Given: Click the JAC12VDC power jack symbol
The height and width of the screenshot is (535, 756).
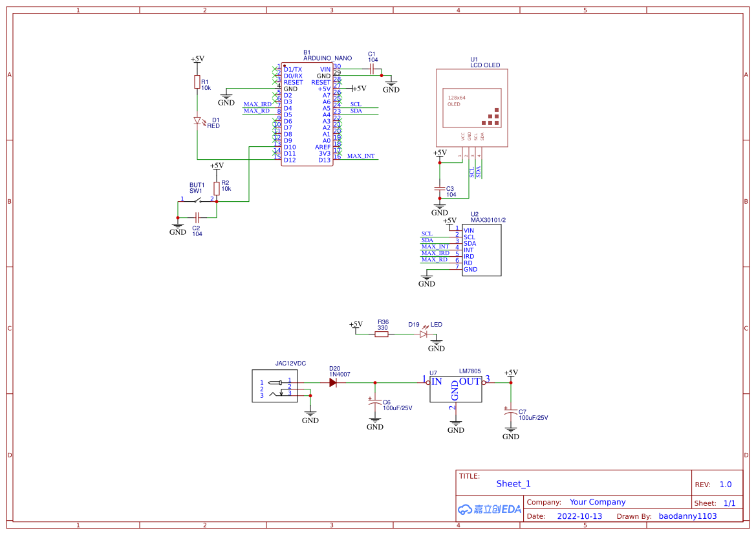Looking at the screenshot, I should (x=274, y=386).
